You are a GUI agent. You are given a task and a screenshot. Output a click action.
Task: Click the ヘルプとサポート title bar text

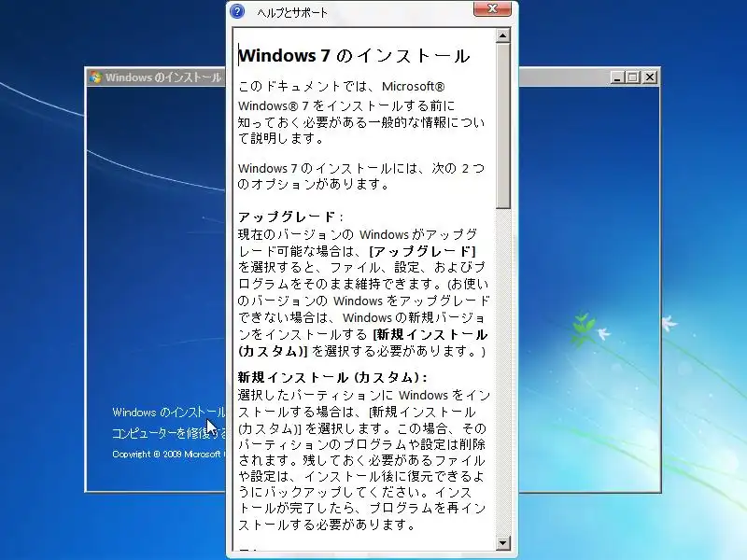[x=292, y=13]
